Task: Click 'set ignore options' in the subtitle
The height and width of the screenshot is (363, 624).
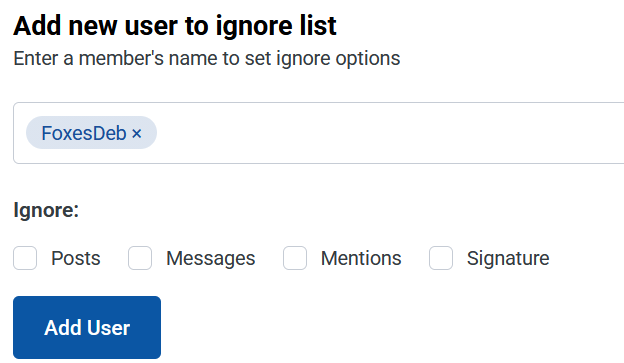Action: 322,59
